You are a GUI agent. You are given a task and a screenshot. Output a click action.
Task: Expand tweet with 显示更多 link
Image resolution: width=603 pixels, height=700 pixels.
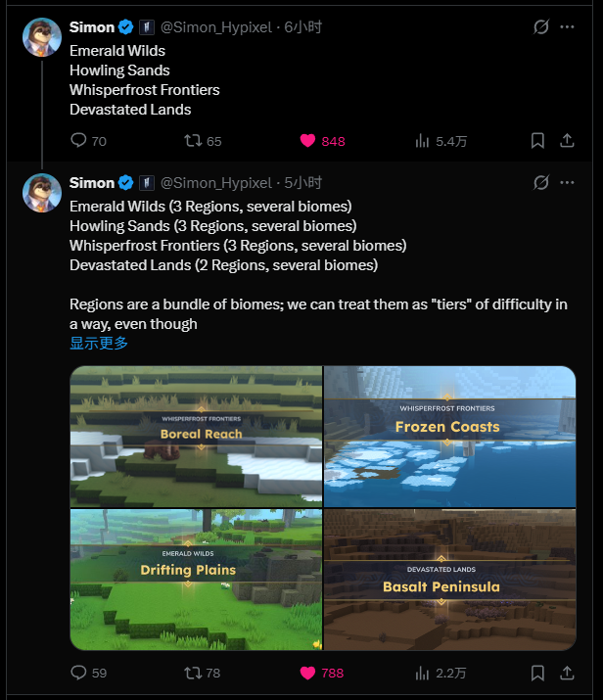click(99, 344)
